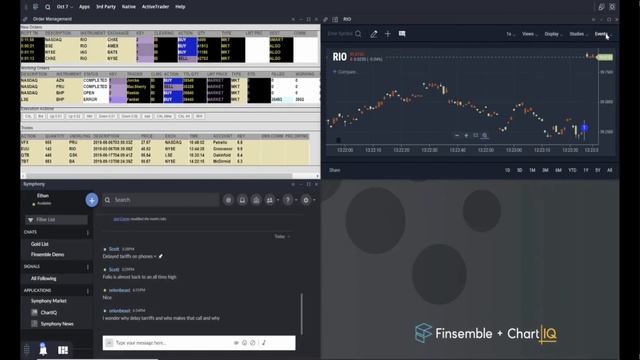Screen dimensions: 640x360
Task: Click the dashboard layout icon in the bottom dock
Action: pos(63,350)
